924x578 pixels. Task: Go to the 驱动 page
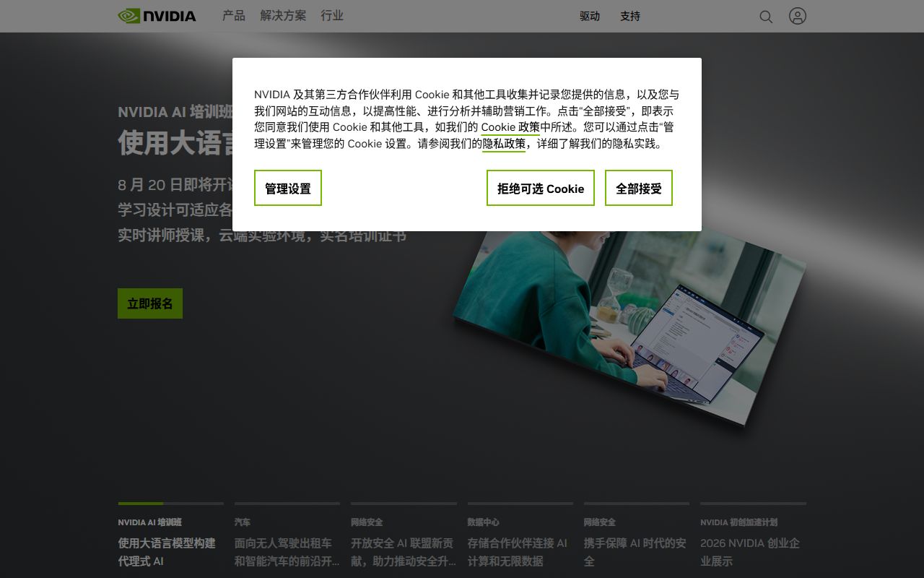coord(590,16)
